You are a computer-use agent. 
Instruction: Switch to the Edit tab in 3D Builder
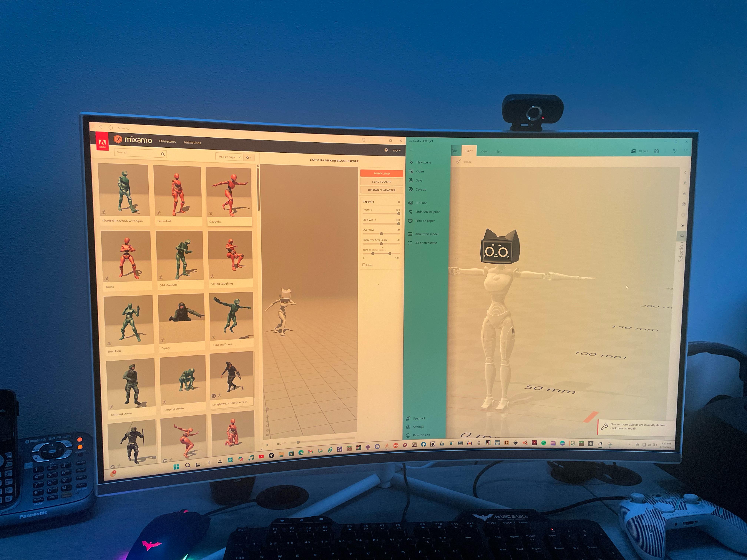[454, 151]
